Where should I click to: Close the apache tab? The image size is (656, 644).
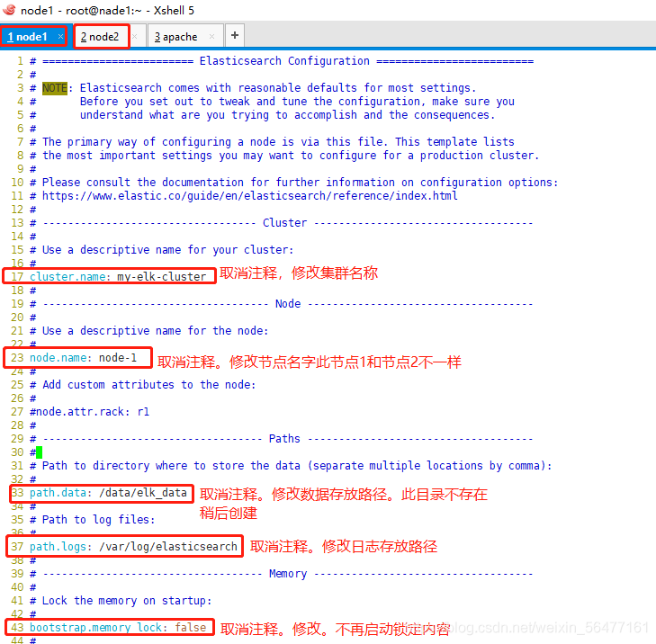[211, 36]
